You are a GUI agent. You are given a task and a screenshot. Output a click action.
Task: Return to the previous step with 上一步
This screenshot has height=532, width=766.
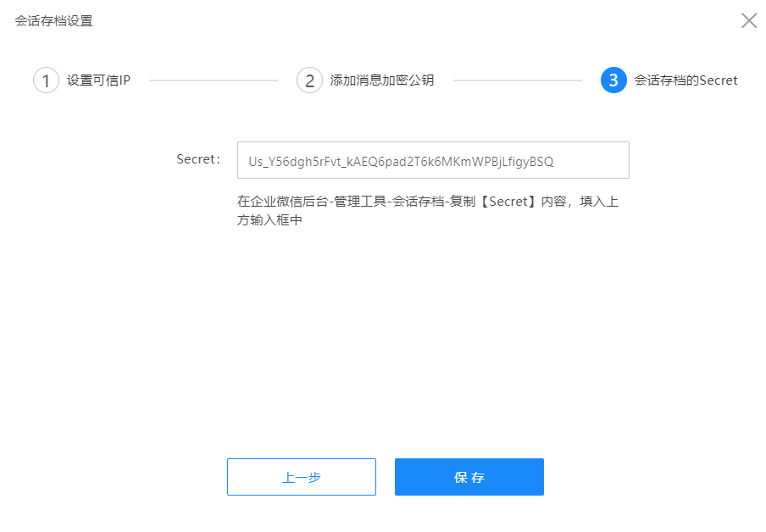[302, 477]
